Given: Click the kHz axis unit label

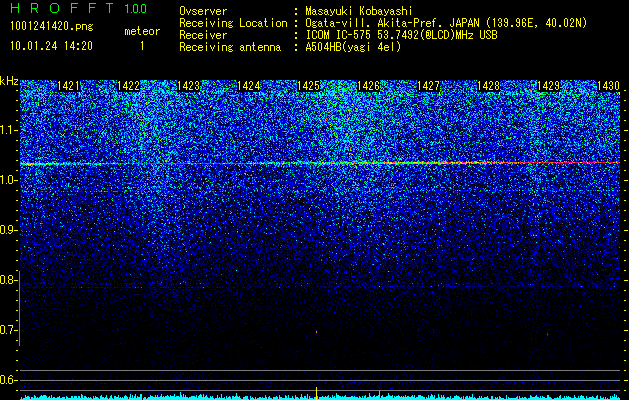Looking at the screenshot, I should pos(9,81).
